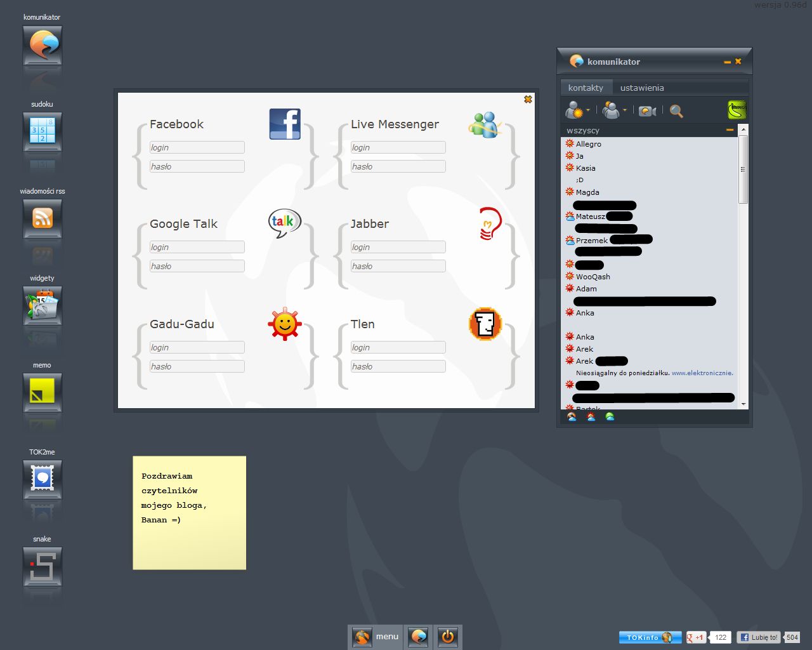Open video call camera icon in komunikator
The width and height of the screenshot is (812, 650).
pyautogui.click(x=647, y=111)
